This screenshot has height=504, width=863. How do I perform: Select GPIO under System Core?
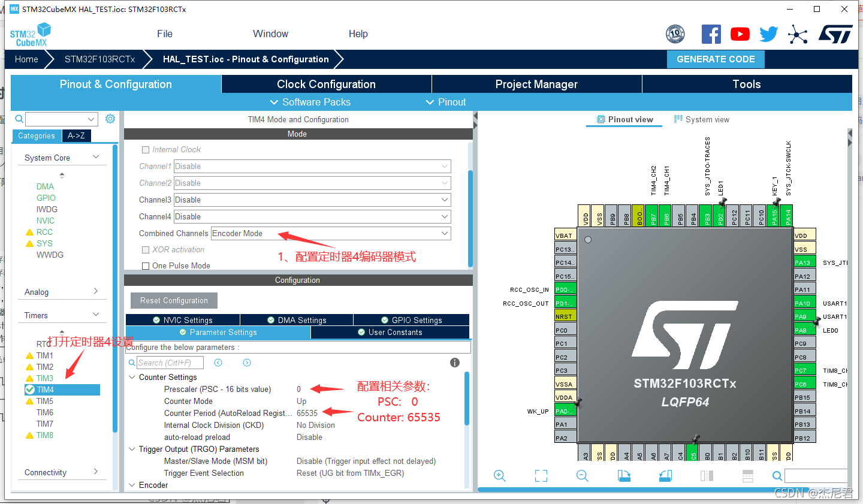coord(46,198)
